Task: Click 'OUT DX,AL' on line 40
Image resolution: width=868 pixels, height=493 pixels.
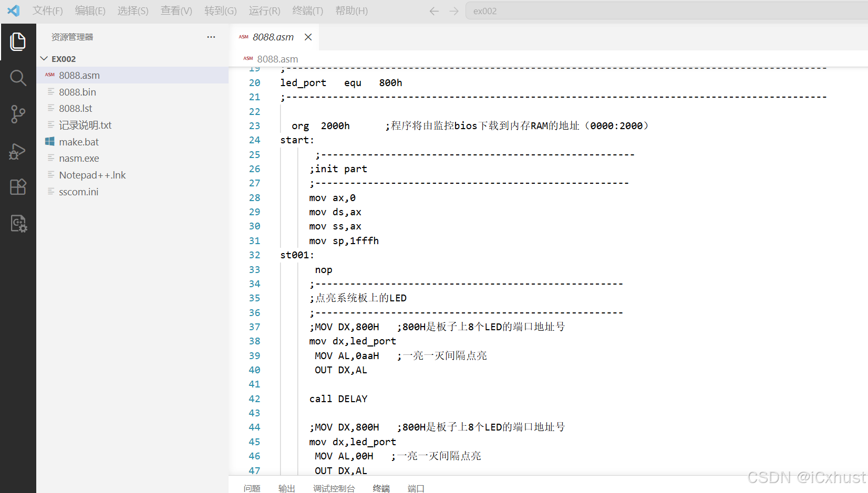Action: [341, 370]
